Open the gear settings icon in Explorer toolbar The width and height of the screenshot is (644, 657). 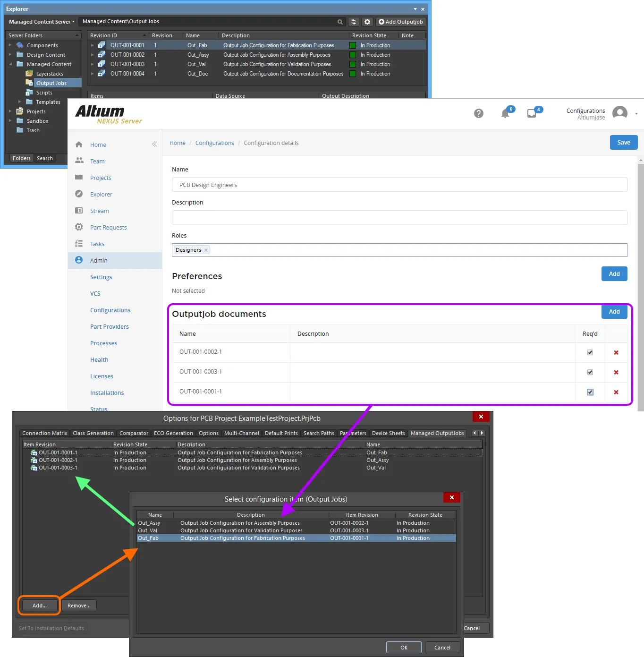coord(367,22)
